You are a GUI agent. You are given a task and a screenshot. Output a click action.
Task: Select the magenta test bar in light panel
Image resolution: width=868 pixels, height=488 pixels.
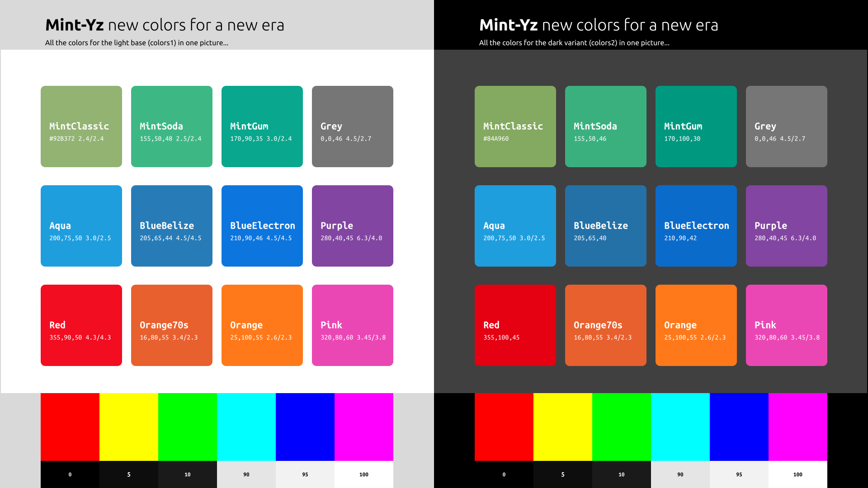364,427
